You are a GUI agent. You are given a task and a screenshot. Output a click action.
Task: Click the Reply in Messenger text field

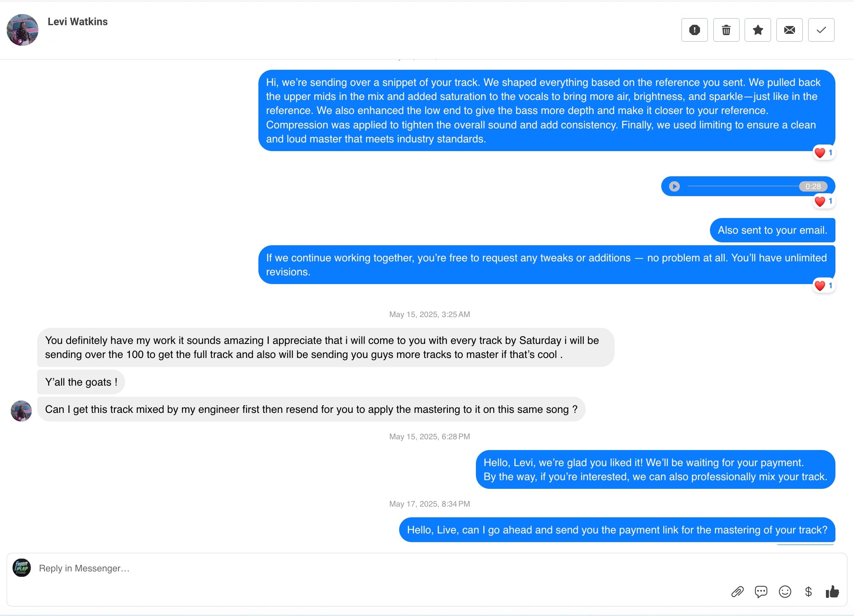371,569
